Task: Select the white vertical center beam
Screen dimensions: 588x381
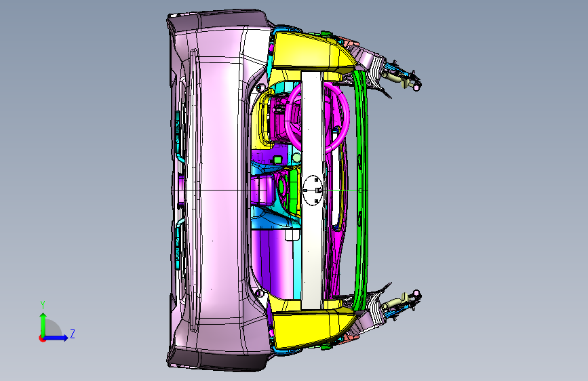Action: pyautogui.click(x=312, y=190)
